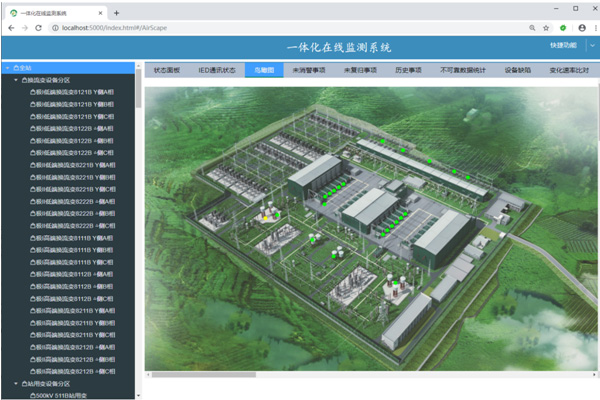Open the 设备缺陷 tab
Screen dimensions: 600x400
tap(517, 71)
